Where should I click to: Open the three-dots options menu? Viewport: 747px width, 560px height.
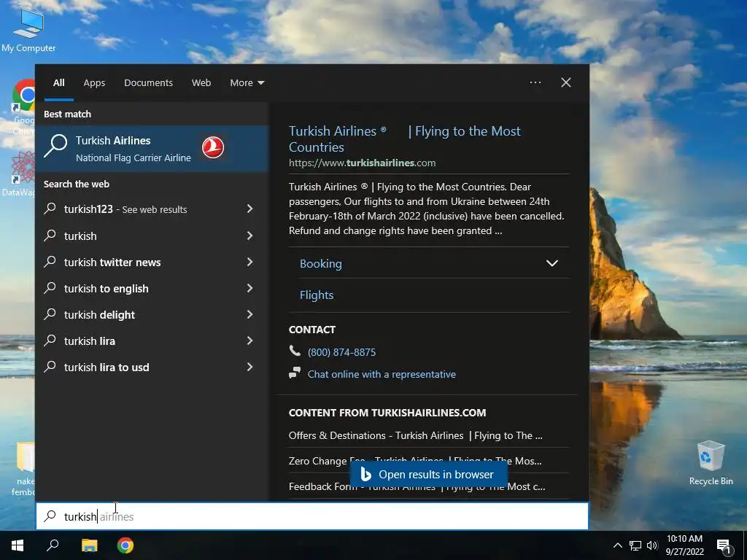tap(535, 82)
